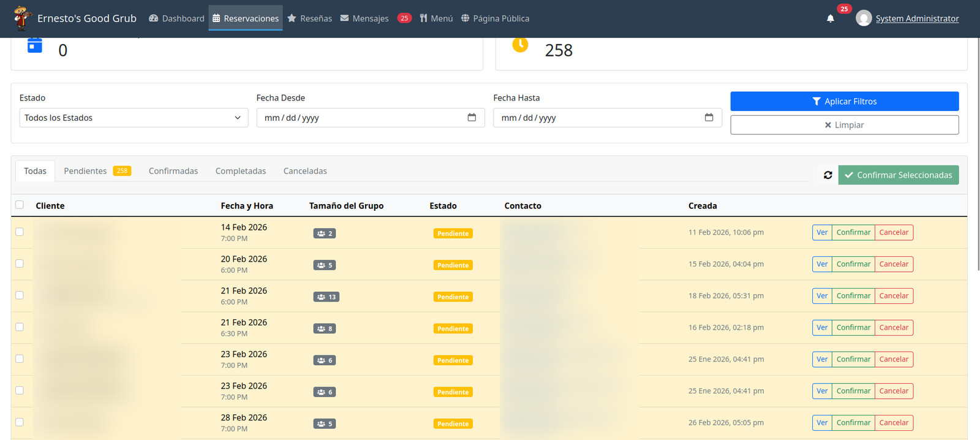Switch to the Todas tab
The image size is (980, 440).
coord(35,171)
